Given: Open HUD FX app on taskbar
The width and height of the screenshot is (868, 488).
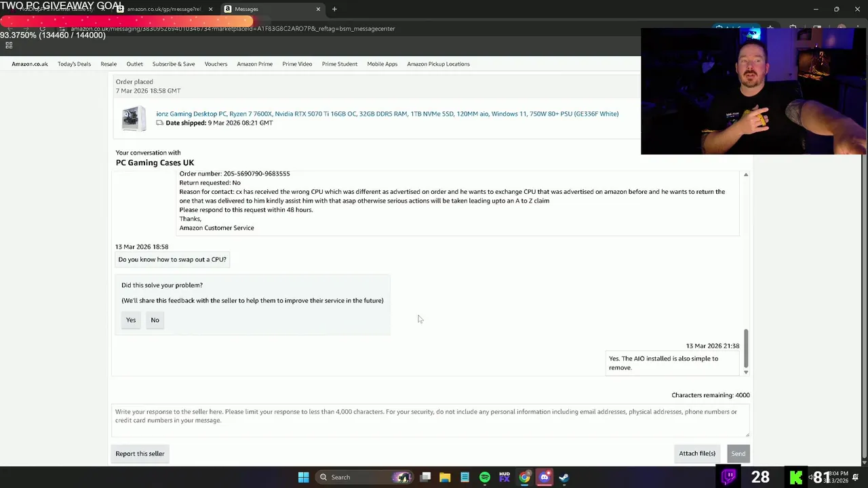Looking at the screenshot, I should click(x=505, y=477).
